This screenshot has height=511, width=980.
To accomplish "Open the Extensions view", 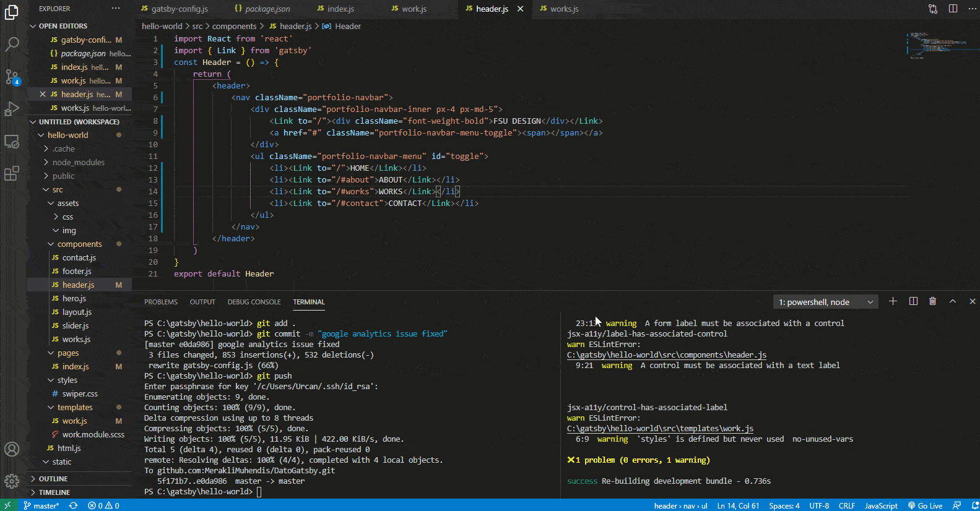I will point(12,174).
